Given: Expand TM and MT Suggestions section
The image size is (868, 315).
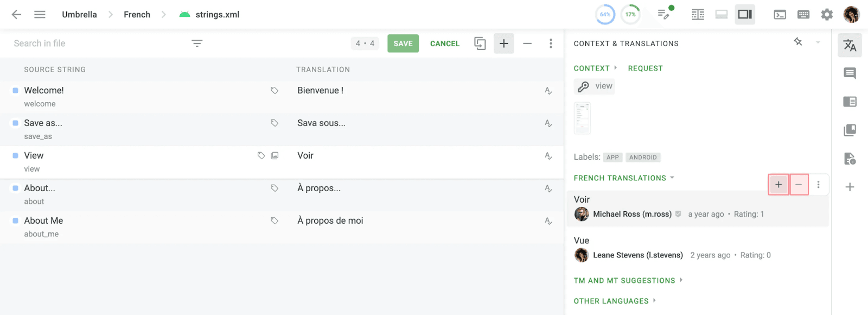Looking at the screenshot, I should [628, 281].
